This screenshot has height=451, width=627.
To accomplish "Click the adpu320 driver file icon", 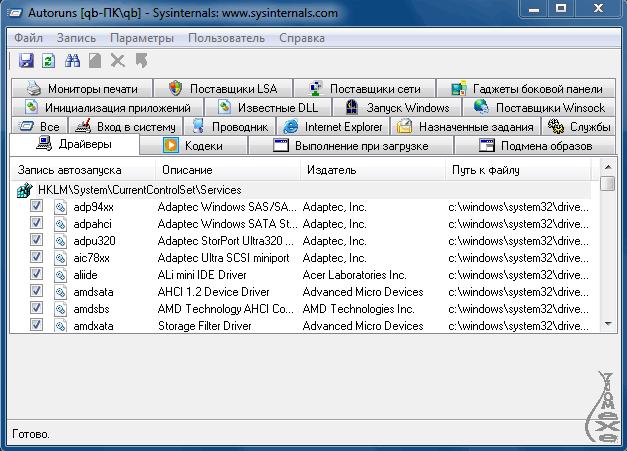I will 60,241.
